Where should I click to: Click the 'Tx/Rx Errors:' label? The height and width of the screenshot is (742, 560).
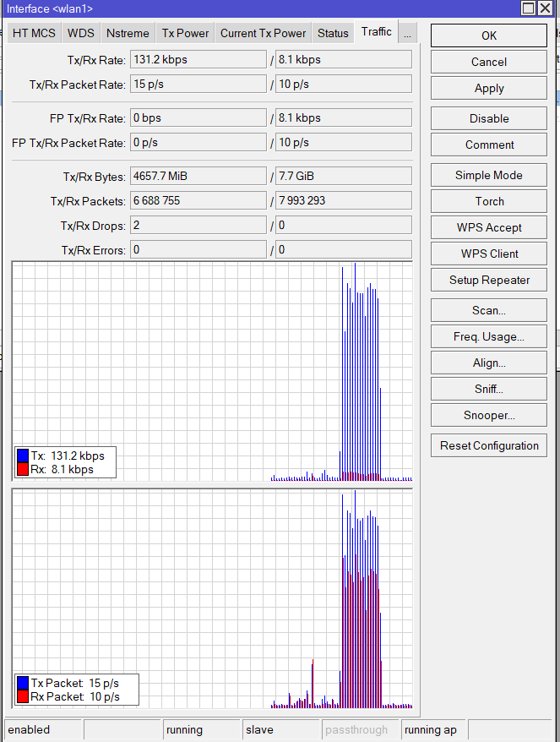(93, 251)
